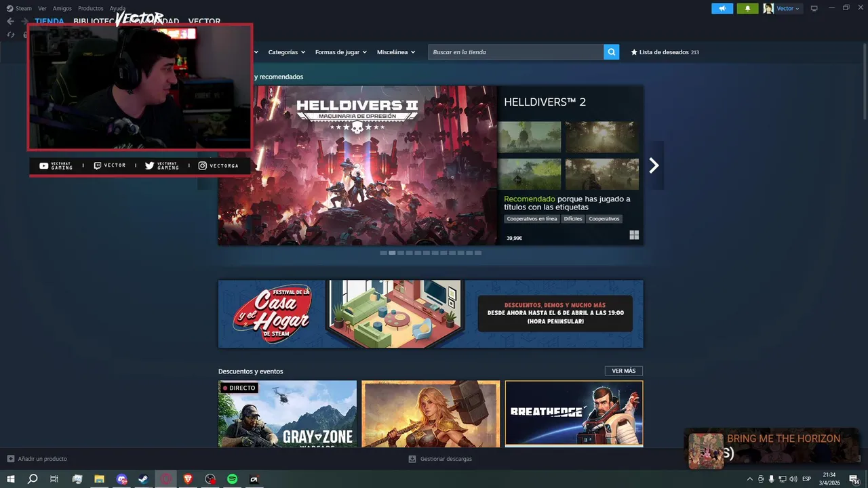Click the back navigation arrow
Screen dimensions: 868x488
click(10, 21)
